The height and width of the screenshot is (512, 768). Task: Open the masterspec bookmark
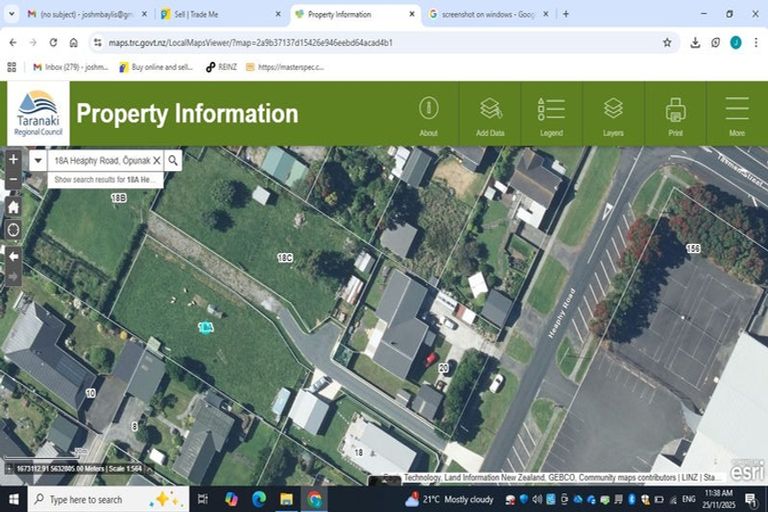285,67
